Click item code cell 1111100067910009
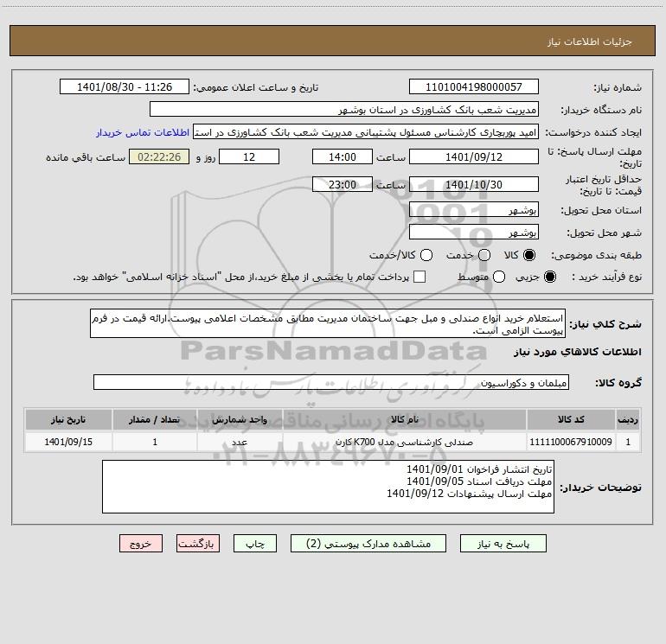 (571, 442)
